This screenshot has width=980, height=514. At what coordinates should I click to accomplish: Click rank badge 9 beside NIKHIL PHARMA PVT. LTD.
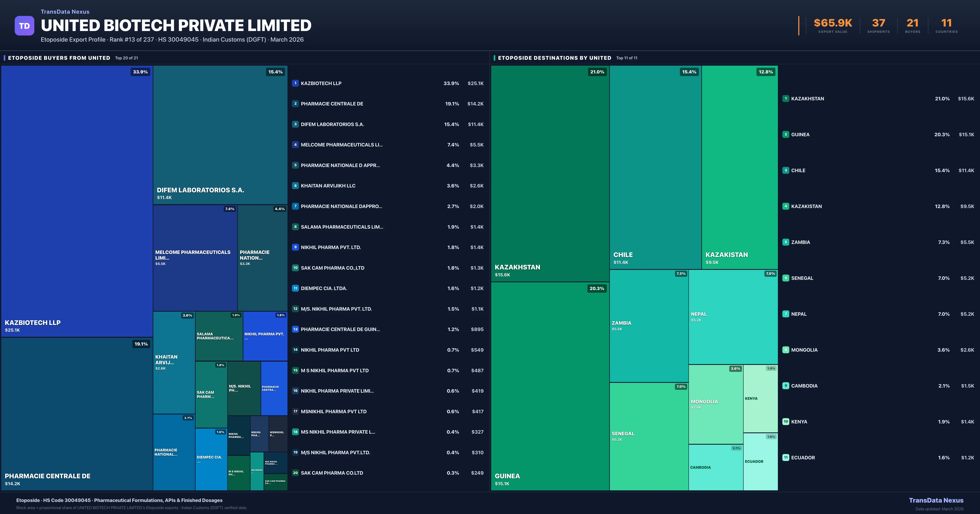tap(295, 247)
